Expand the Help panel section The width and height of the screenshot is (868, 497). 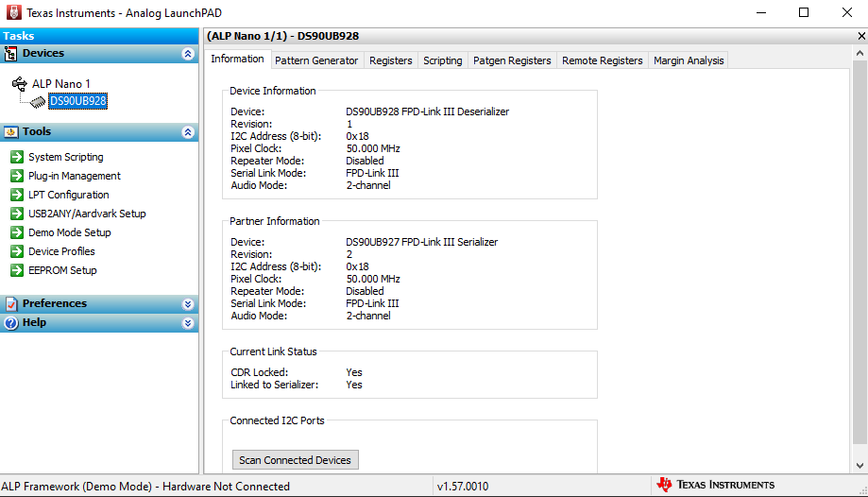[x=188, y=323]
